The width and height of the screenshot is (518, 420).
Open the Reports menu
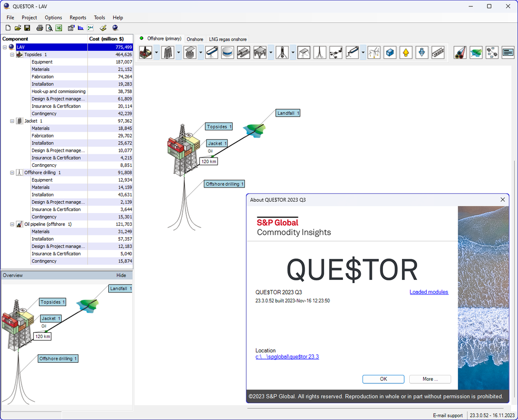click(x=78, y=17)
